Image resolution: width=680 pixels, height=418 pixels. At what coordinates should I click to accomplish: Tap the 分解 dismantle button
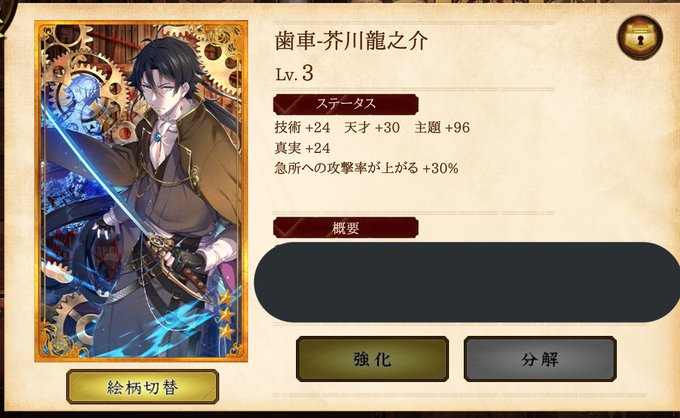pos(540,359)
